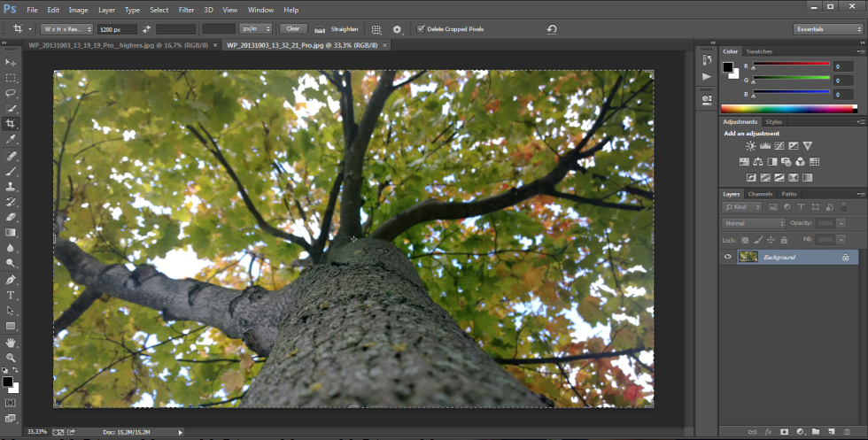Toggle the lock transparent pixels button
868x440 pixels.
coord(744,240)
